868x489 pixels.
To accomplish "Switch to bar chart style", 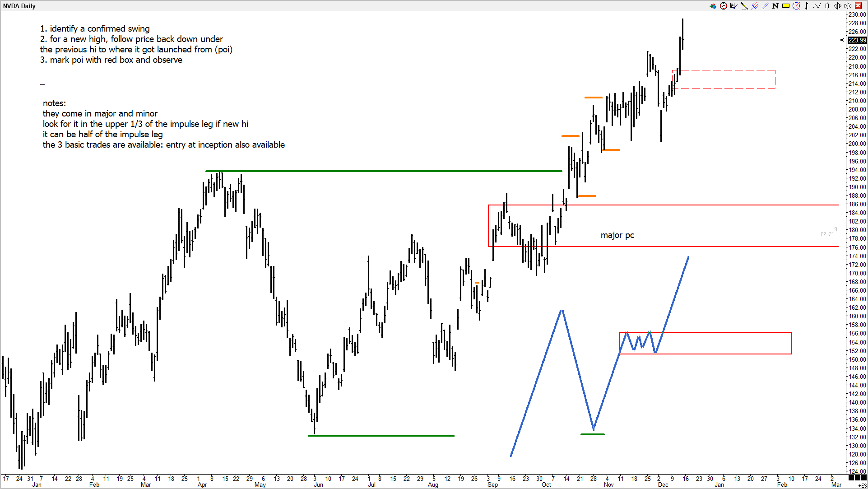I will 807,6.
